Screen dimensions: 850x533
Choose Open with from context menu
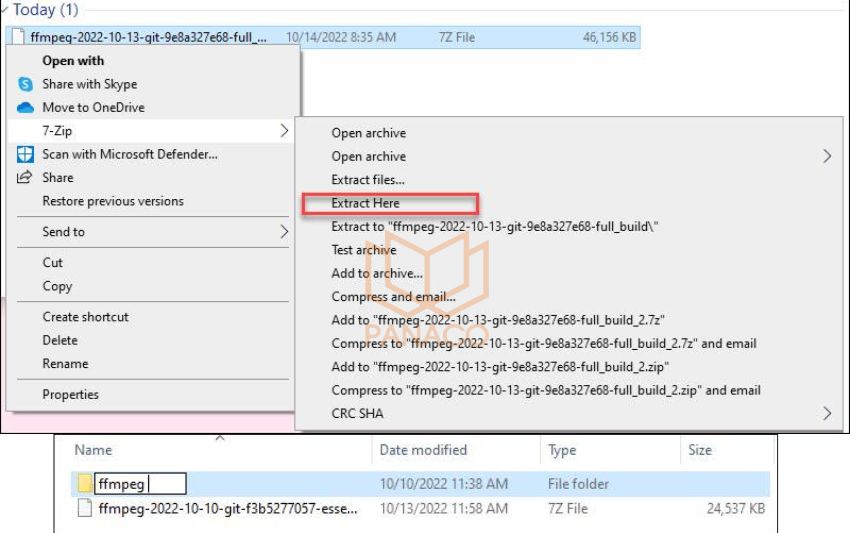click(73, 61)
